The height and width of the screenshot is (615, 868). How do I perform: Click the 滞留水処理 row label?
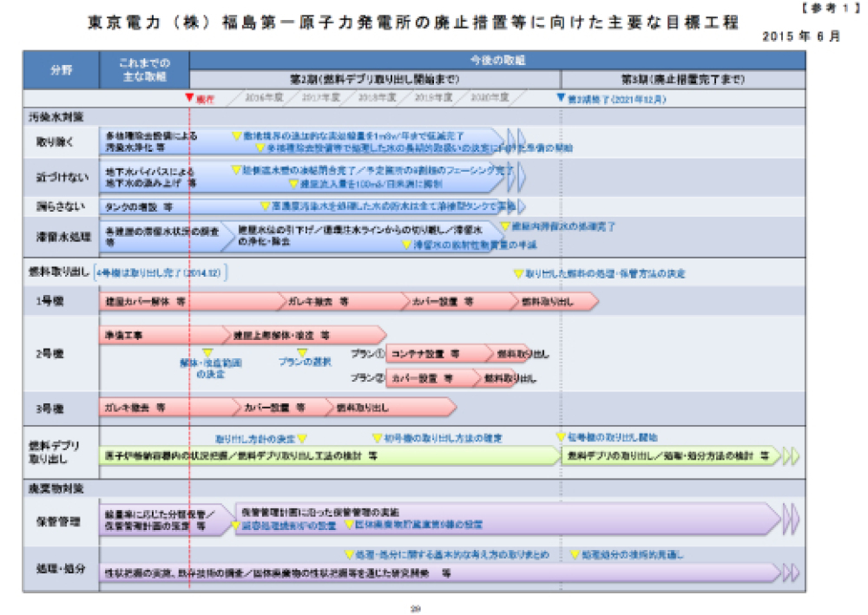(x=63, y=238)
